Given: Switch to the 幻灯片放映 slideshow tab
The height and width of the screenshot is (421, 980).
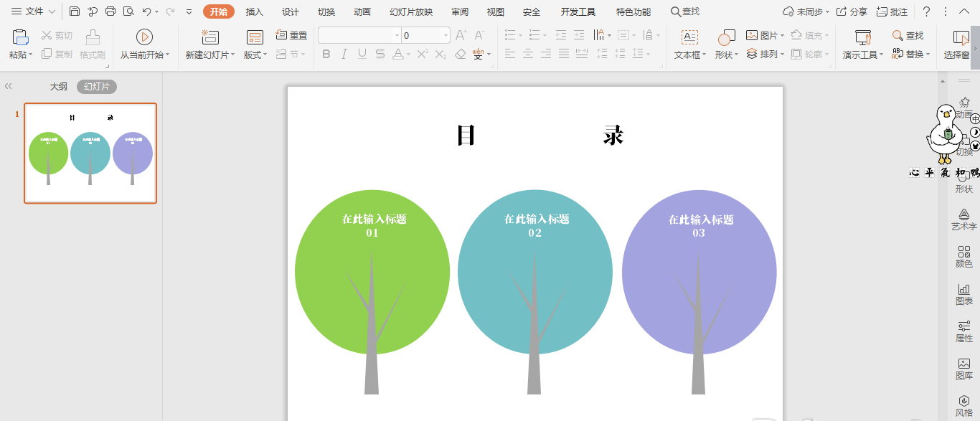Looking at the screenshot, I should pyautogui.click(x=411, y=11).
